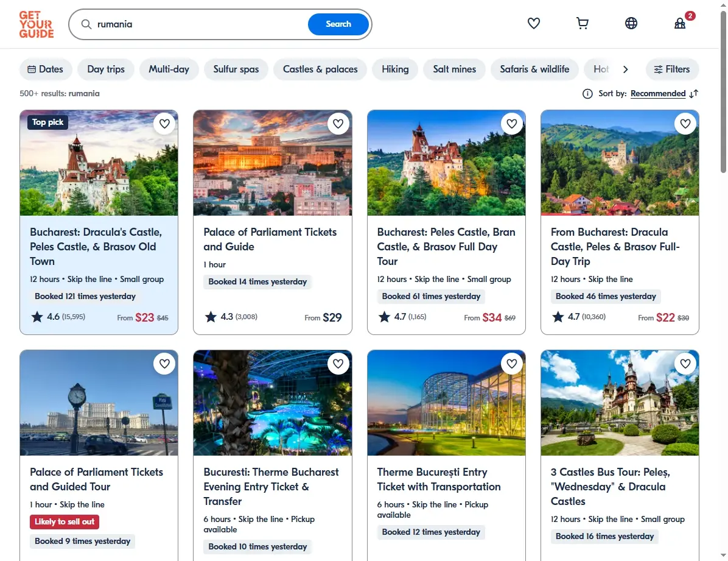Click the sort order arrows icon
This screenshot has height=561, width=728.
(694, 94)
